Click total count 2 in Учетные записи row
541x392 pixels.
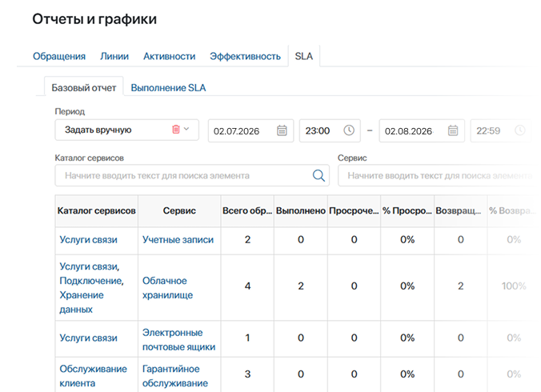[247, 240]
